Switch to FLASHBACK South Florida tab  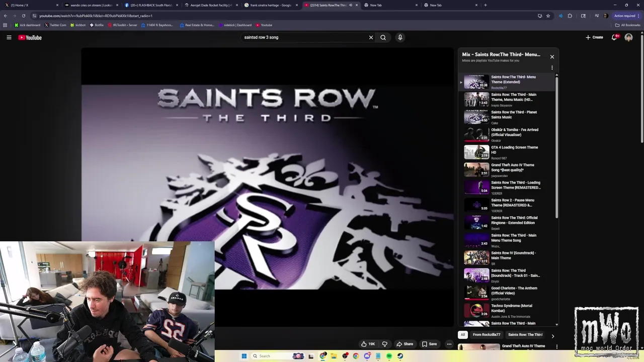point(151,5)
